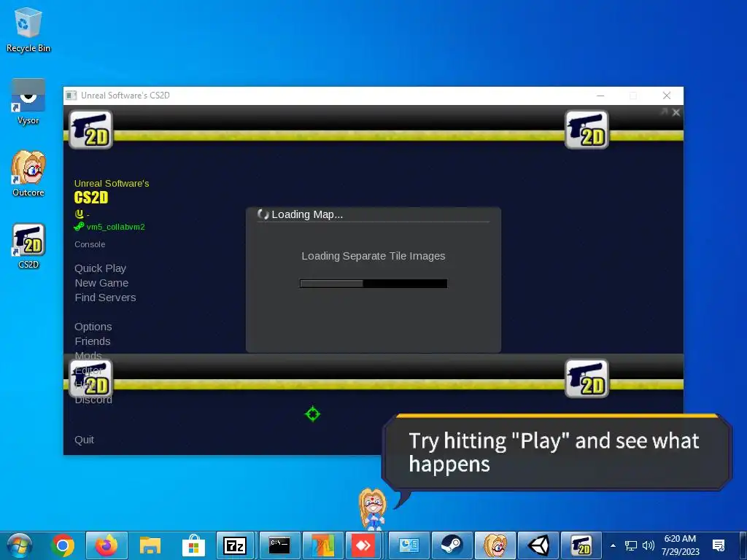This screenshot has height=560, width=747.
Task: Open Microsoft Store from the taskbar
Action: (x=193, y=545)
